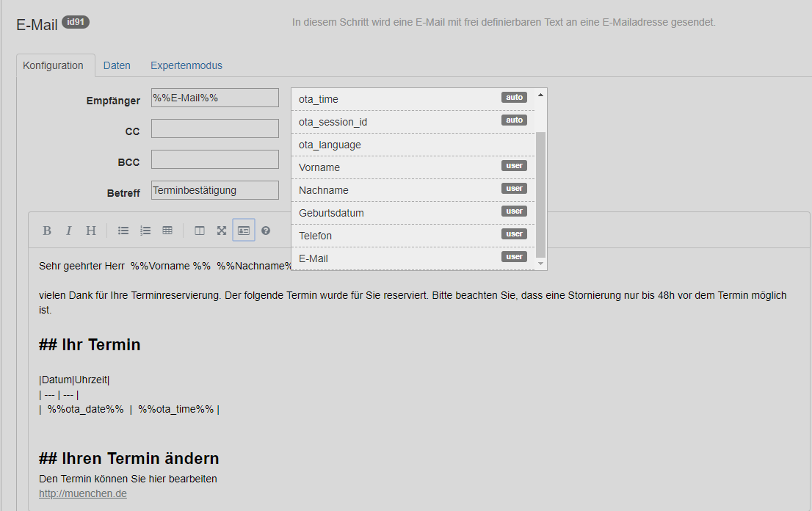Screen dimensions: 812x511
Task: Apply italic formatting in the editor
Action: (x=69, y=231)
